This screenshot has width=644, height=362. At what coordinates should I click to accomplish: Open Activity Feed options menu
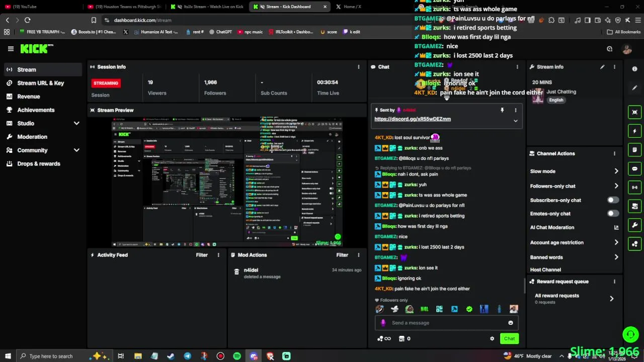[218, 255]
